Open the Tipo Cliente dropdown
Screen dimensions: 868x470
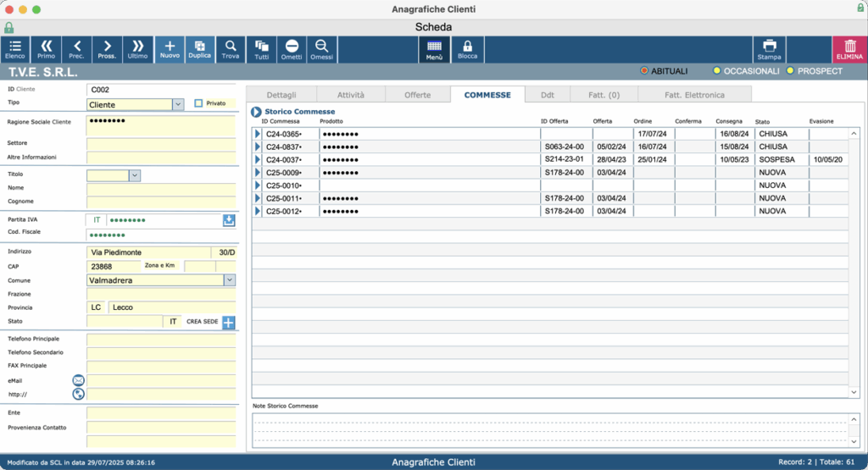click(178, 104)
